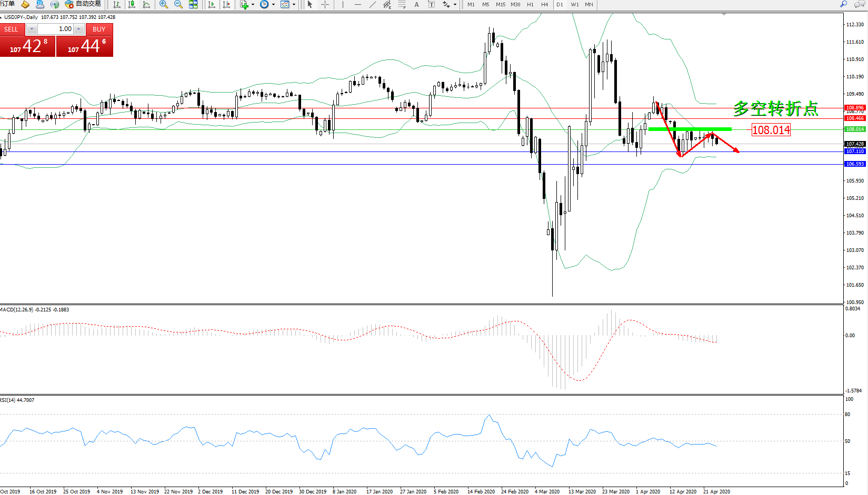Select the text label tool
The height and width of the screenshot is (495, 868).
point(416,4)
